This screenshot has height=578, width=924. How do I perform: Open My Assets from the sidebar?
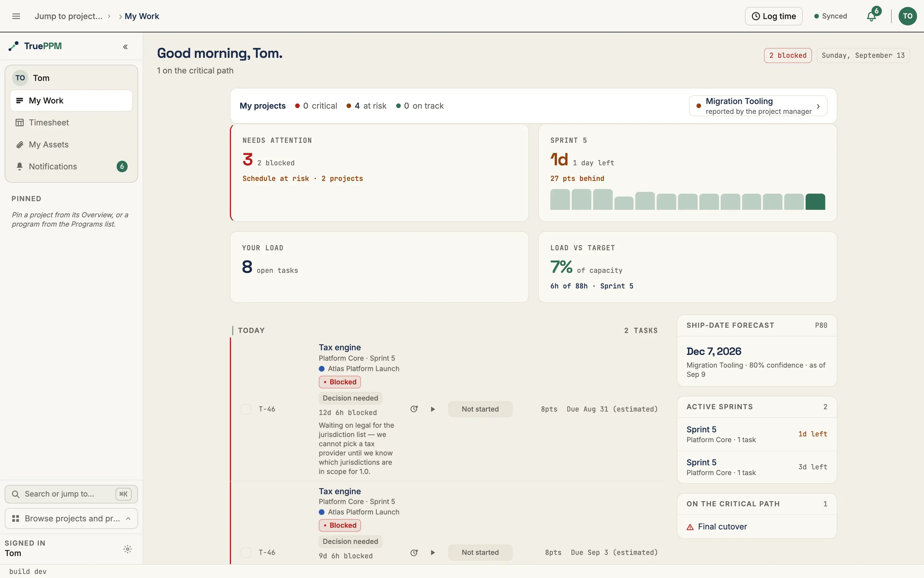tap(71, 144)
